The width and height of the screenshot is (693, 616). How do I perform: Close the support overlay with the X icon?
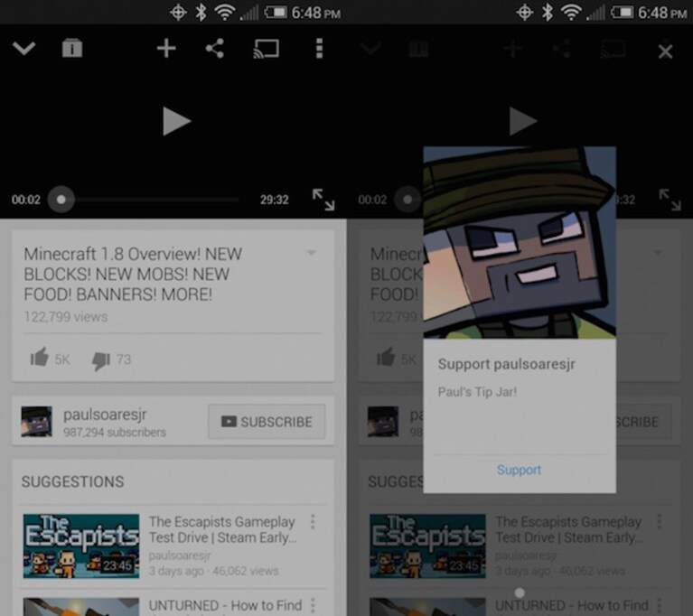coord(665,51)
